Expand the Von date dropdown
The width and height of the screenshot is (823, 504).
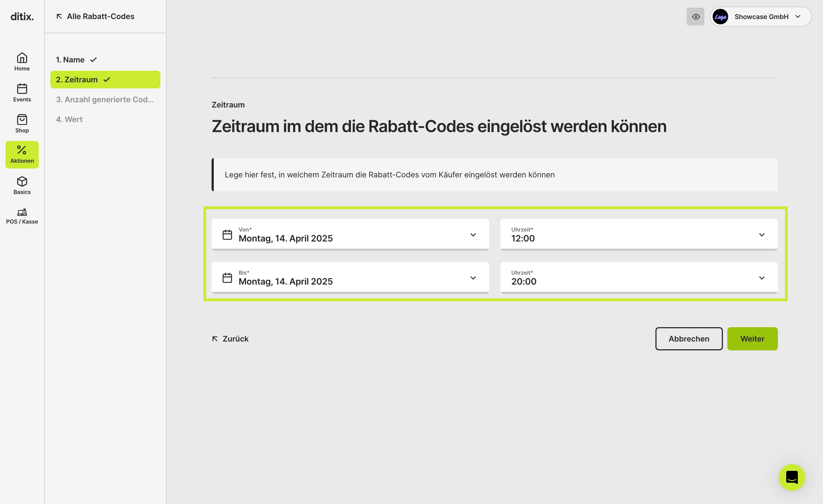pos(350,234)
